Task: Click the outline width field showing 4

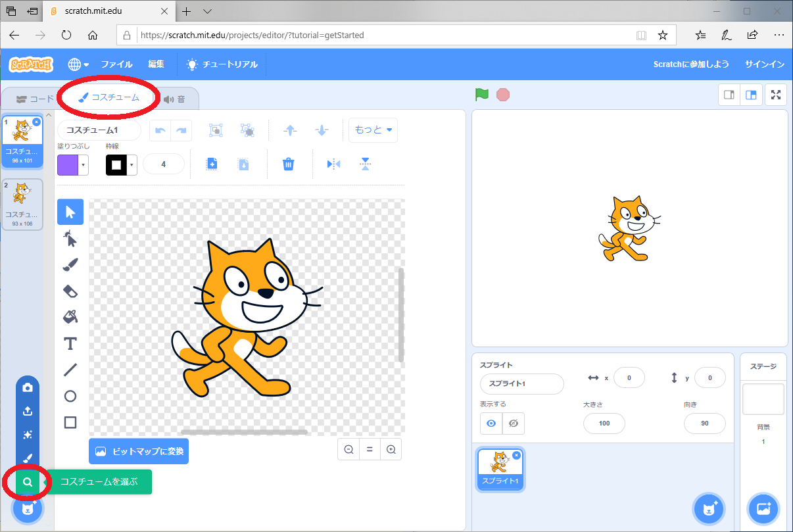Action: (x=164, y=164)
